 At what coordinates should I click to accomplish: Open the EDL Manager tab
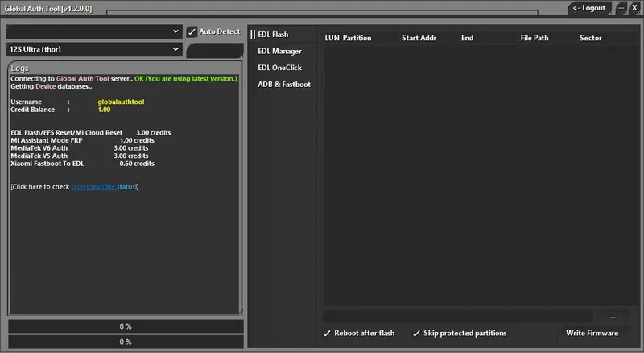click(x=279, y=52)
